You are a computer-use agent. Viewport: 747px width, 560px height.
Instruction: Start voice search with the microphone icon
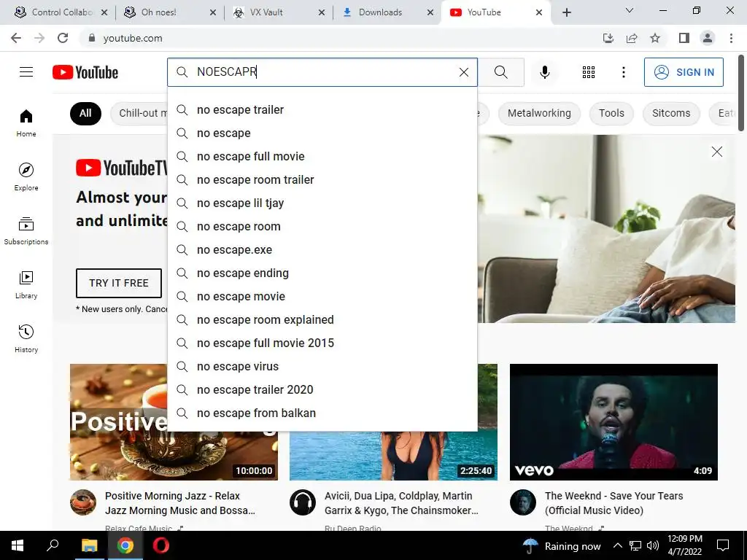(544, 72)
